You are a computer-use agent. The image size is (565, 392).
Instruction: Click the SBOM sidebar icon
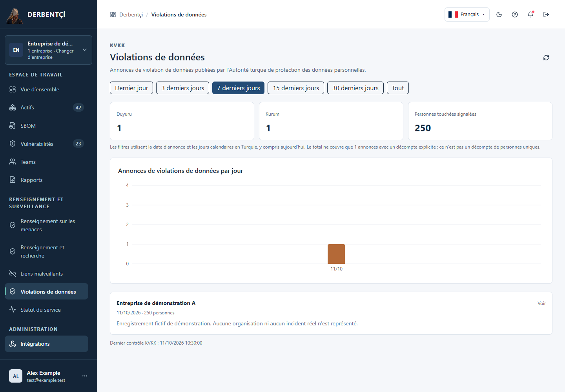point(13,126)
